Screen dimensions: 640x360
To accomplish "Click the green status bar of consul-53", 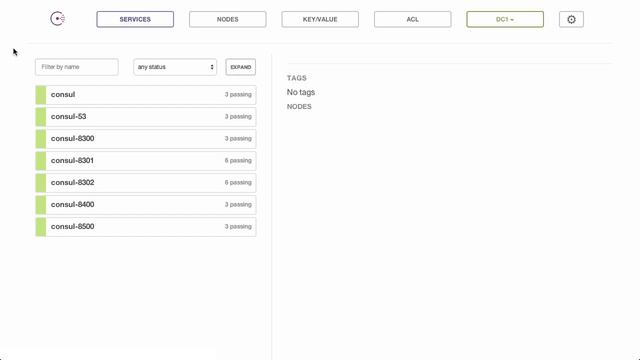I will [41, 117].
